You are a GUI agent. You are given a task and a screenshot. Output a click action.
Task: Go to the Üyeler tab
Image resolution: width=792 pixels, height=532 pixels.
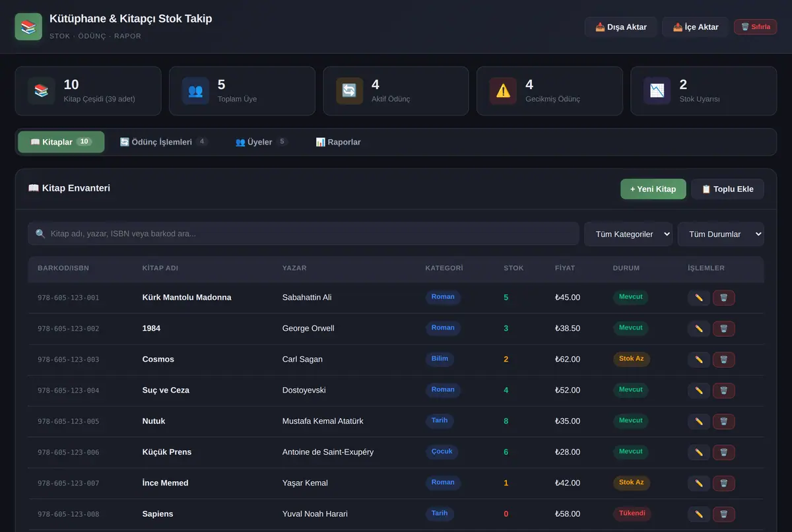[261, 142]
